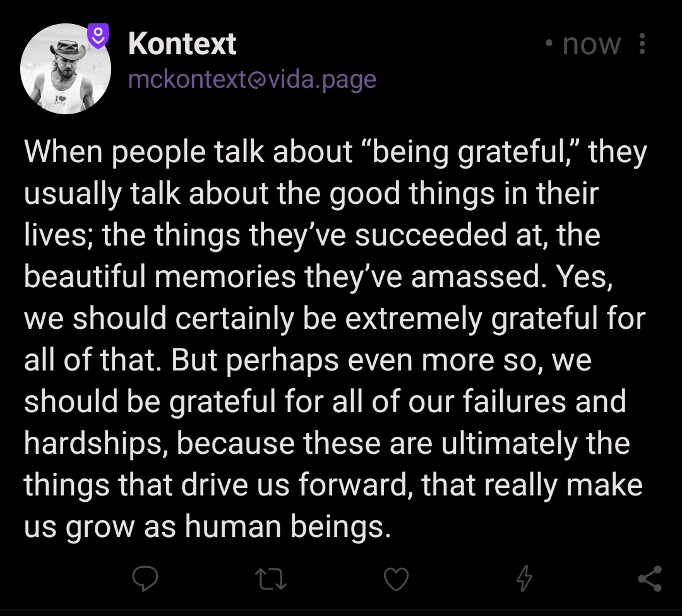Repost the gratitude post
Screen dimensions: 682x616
tap(270, 579)
